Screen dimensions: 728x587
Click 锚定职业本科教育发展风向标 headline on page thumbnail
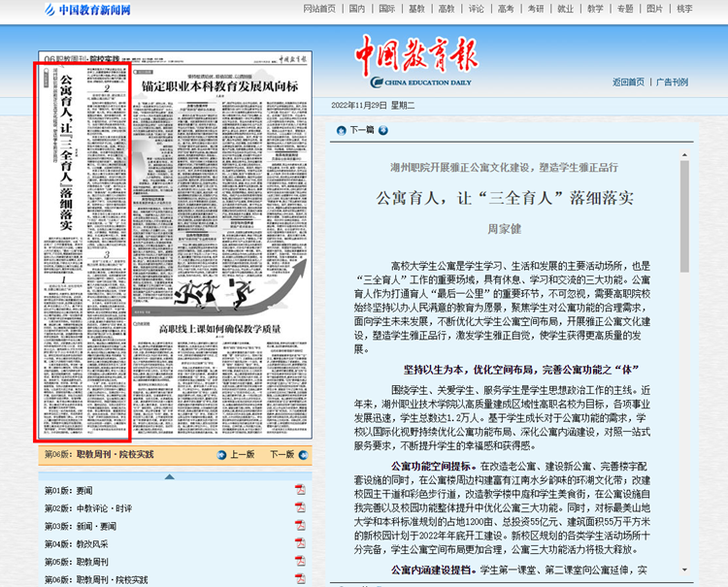click(217, 85)
